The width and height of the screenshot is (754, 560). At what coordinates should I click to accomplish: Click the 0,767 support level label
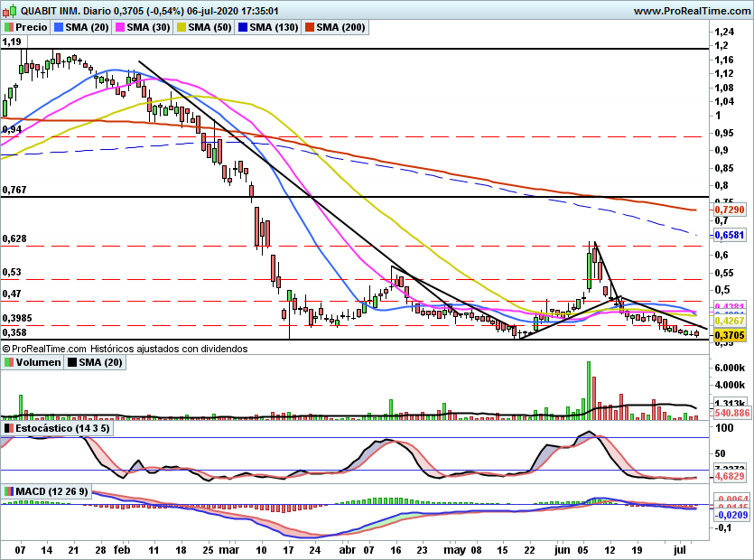tap(14, 190)
